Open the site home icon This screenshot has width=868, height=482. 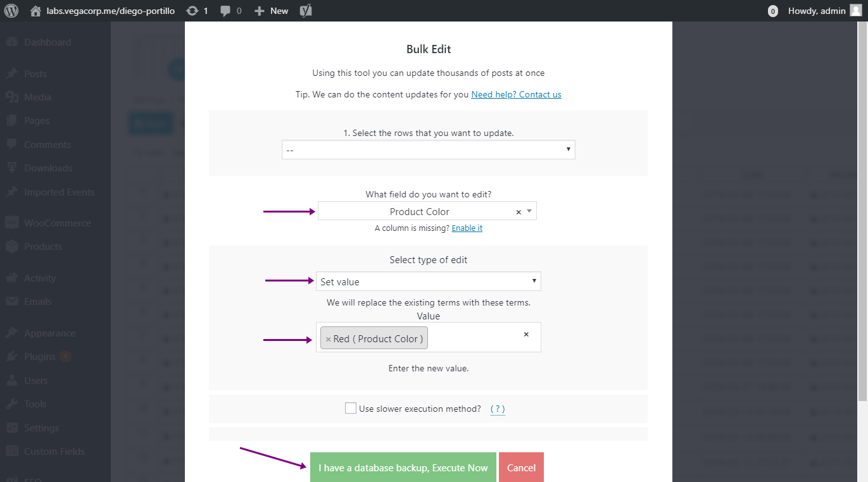pyautogui.click(x=35, y=11)
